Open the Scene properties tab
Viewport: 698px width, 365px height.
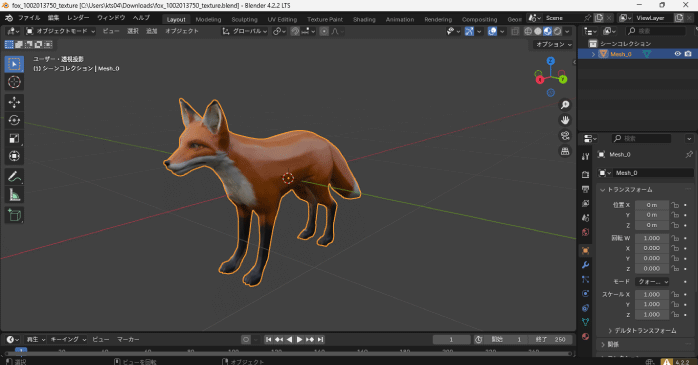(585, 218)
